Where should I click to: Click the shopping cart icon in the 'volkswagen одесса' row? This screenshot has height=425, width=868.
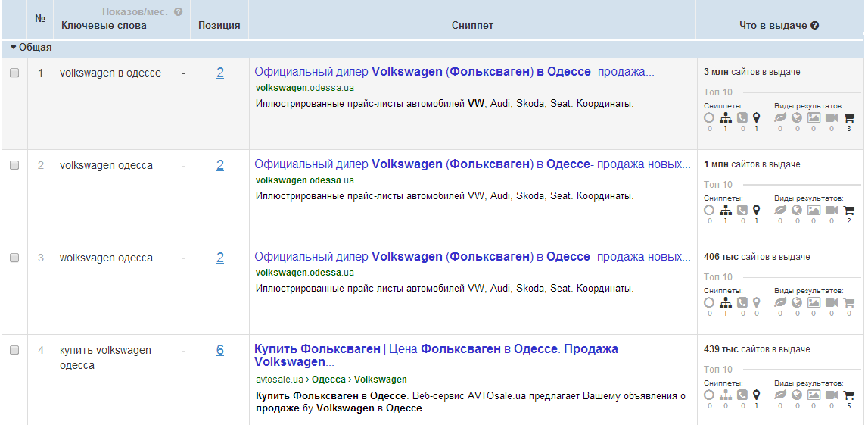tap(848, 211)
